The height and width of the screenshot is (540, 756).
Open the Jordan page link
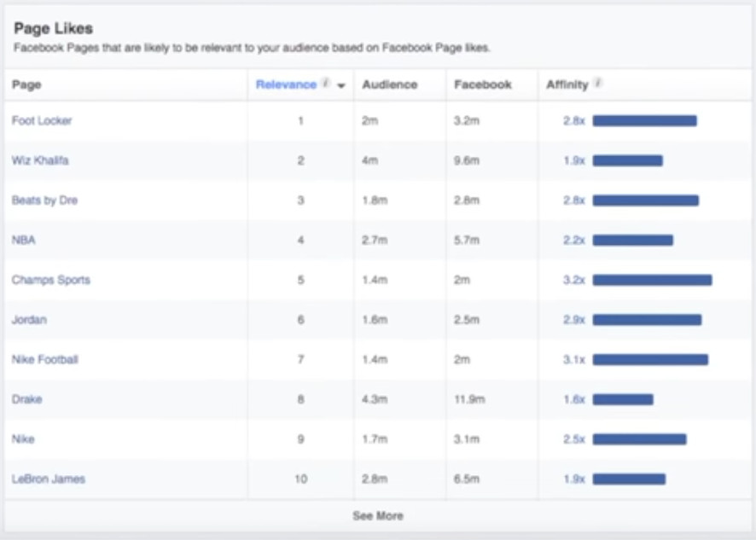(29, 319)
